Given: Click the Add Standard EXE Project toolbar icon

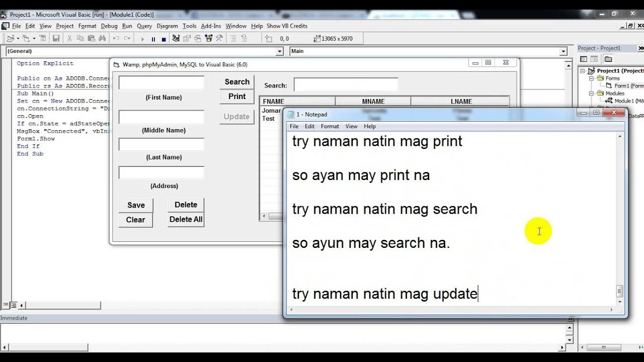Looking at the screenshot, I should click(x=10, y=38).
